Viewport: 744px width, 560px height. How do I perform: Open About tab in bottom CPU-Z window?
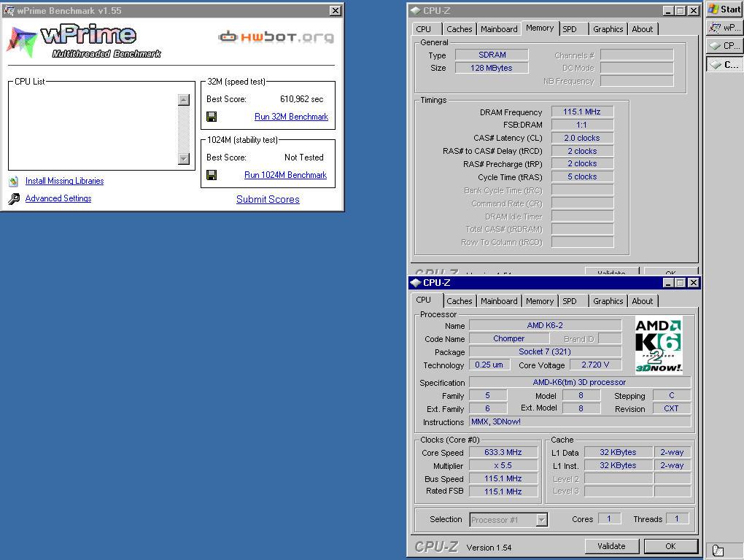click(642, 301)
